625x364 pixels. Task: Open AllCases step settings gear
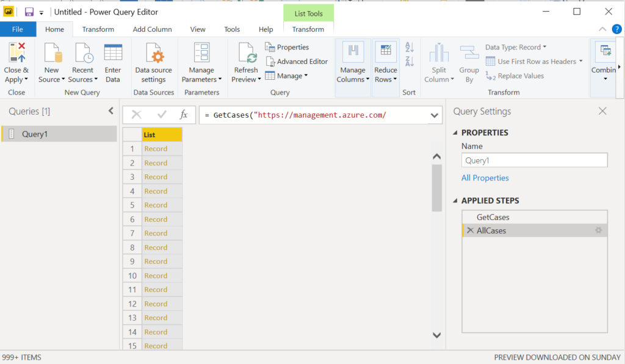[x=598, y=230]
